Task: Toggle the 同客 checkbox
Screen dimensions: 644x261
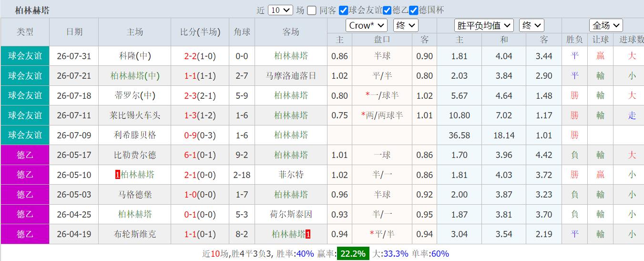Action: tap(312, 10)
